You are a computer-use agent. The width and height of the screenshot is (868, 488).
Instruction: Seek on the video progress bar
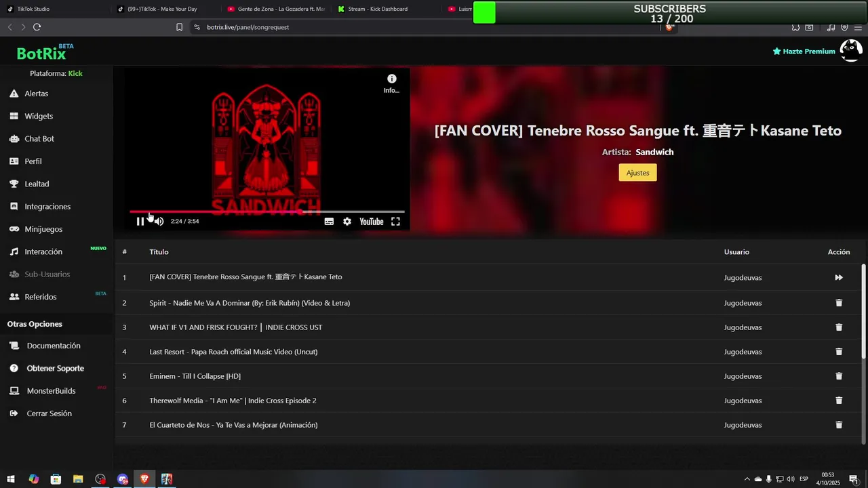(267, 211)
